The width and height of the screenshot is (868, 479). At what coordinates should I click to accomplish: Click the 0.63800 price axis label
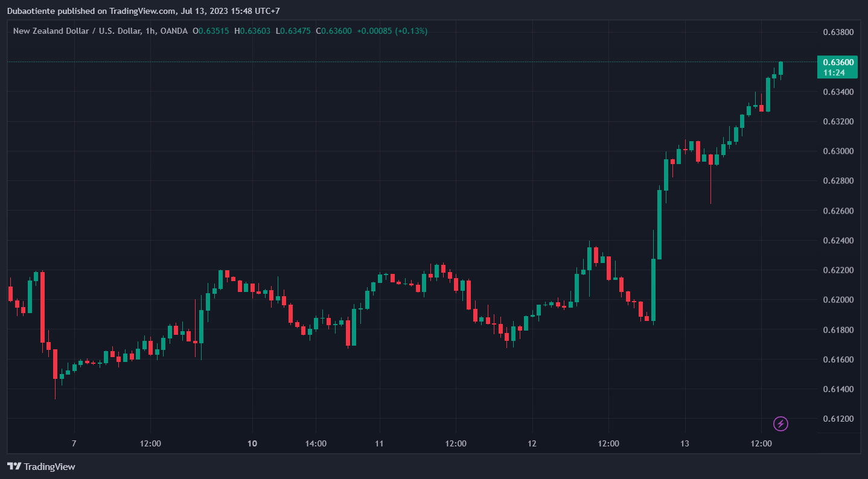(838, 32)
